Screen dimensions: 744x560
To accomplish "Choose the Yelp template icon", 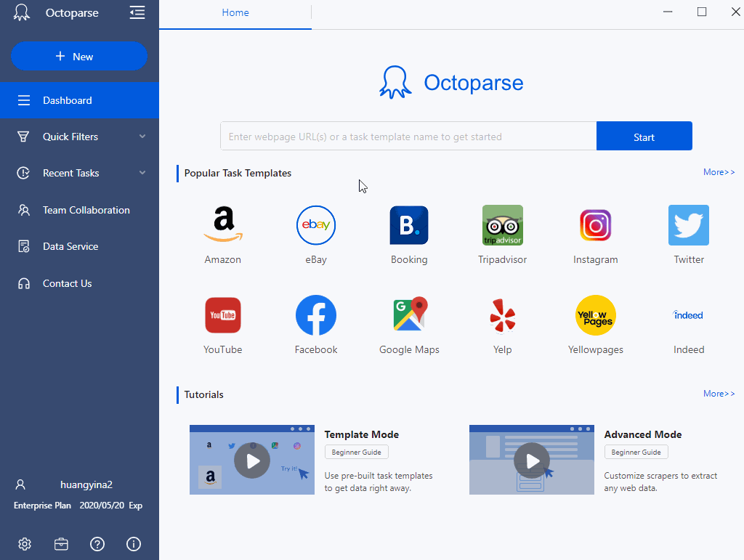I will (x=503, y=315).
